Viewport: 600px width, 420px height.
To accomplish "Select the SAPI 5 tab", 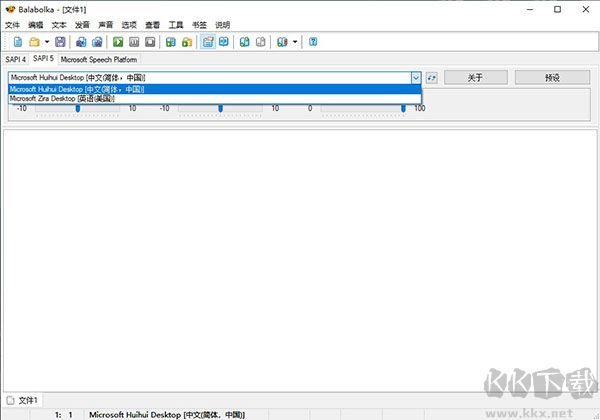I will tap(43, 59).
